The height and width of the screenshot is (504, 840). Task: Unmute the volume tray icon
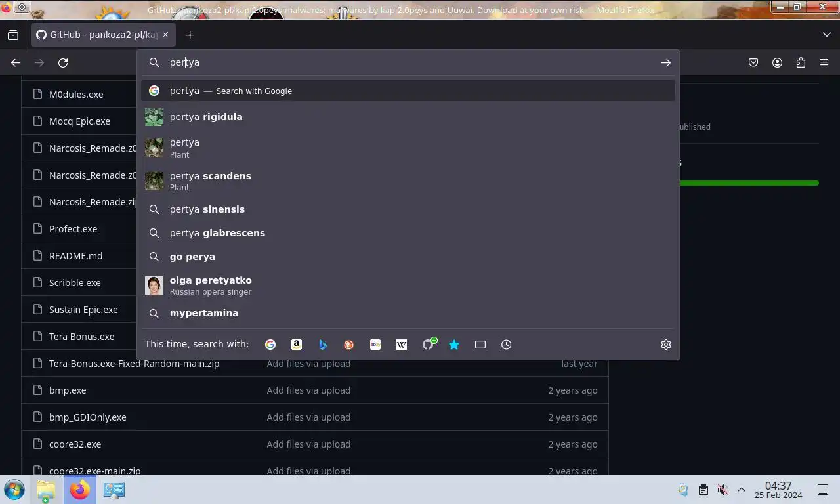pos(723,490)
